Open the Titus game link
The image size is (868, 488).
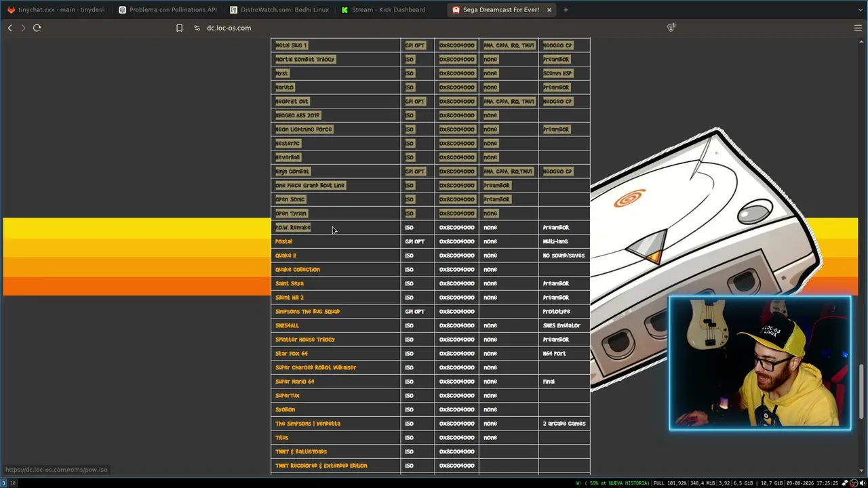tap(282, 438)
